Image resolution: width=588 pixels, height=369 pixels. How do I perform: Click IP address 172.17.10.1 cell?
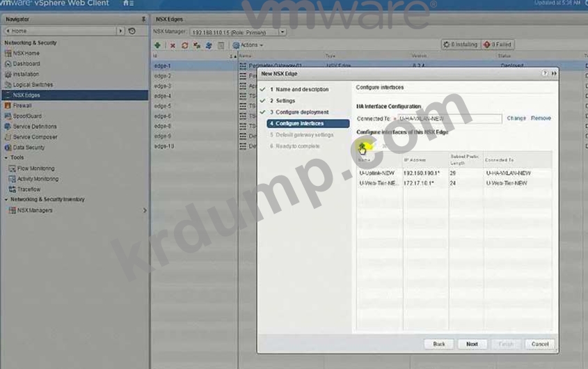point(418,184)
